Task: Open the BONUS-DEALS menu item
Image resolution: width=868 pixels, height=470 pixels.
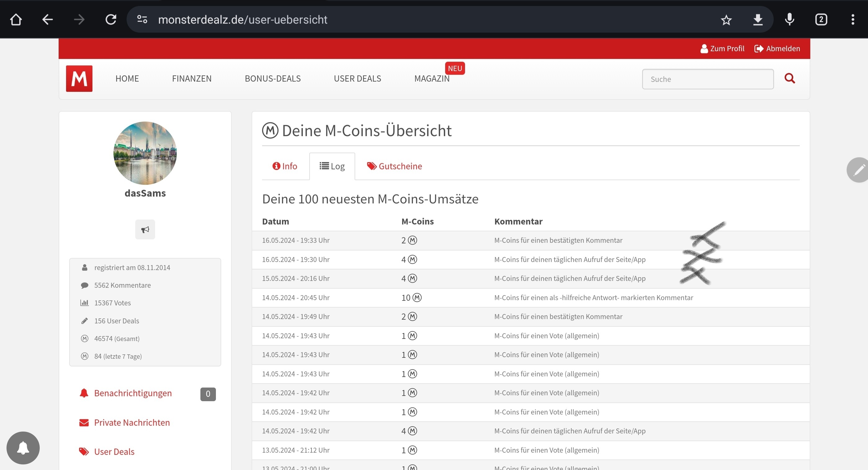Action: pyautogui.click(x=273, y=78)
